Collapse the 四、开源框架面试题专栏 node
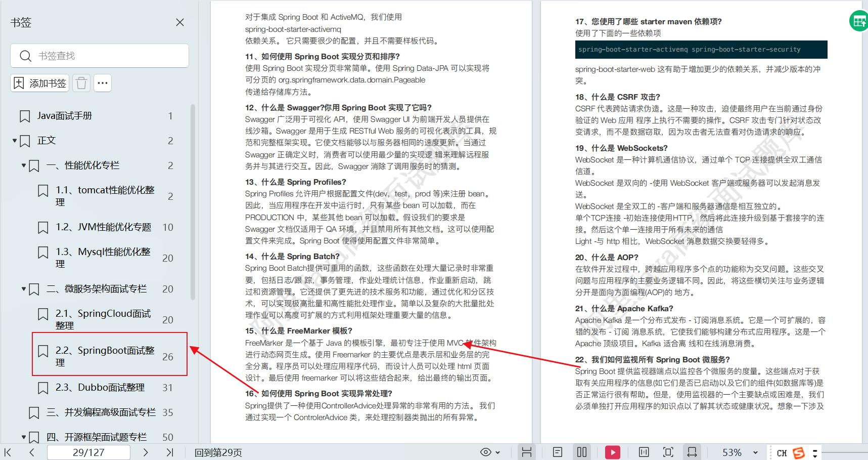Image resolution: width=868 pixels, height=460 pixels. (24, 437)
